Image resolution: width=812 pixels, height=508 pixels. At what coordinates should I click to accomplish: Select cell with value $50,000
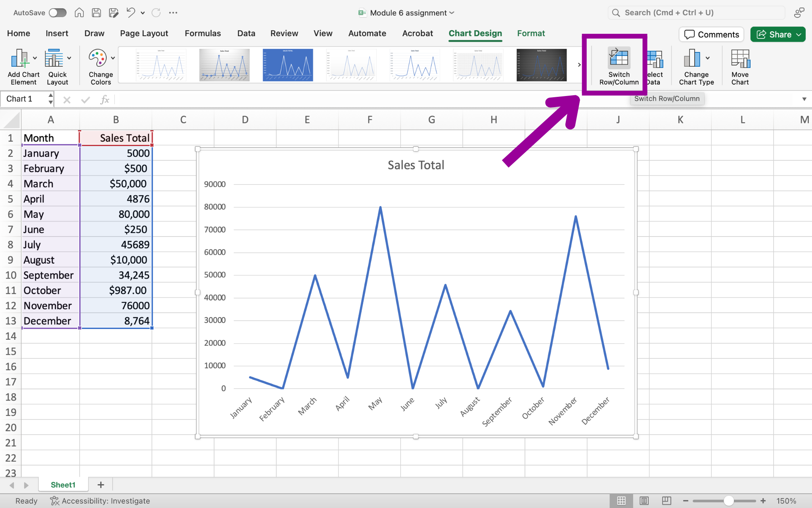coord(116,184)
